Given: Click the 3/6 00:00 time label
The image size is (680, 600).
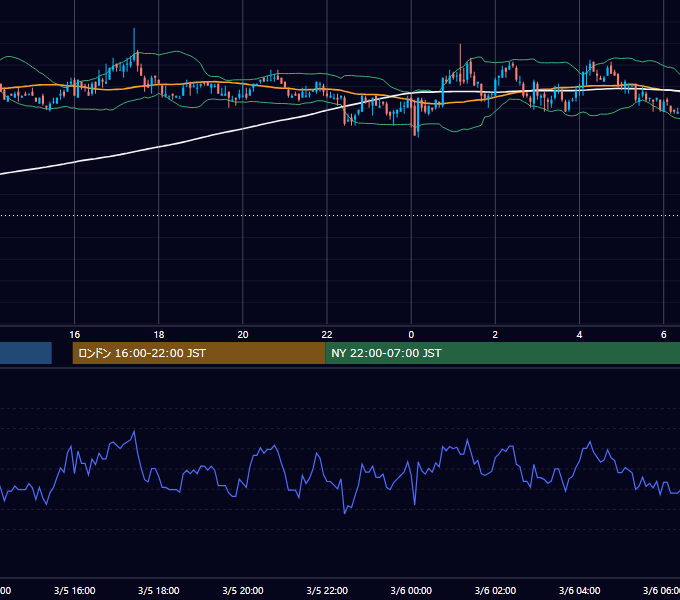Looking at the screenshot, I should [x=411, y=591].
